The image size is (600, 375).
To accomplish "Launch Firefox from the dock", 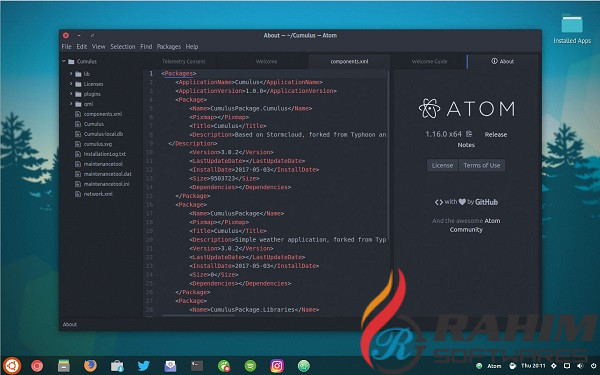I will click(90, 366).
